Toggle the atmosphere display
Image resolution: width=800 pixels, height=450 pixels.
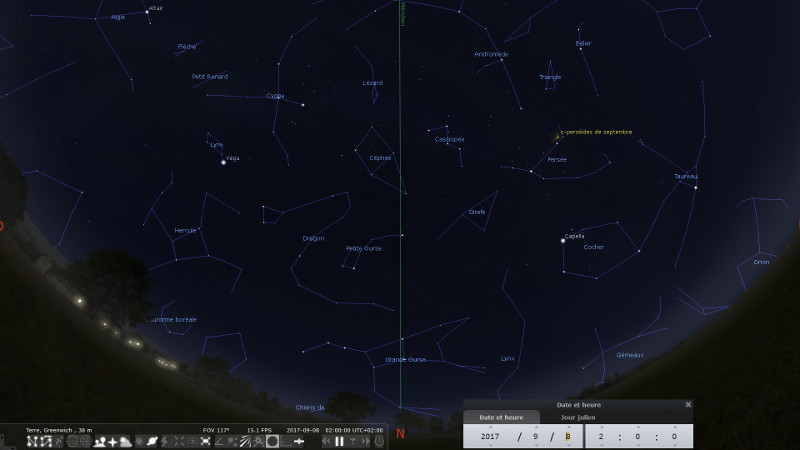tap(126, 441)
